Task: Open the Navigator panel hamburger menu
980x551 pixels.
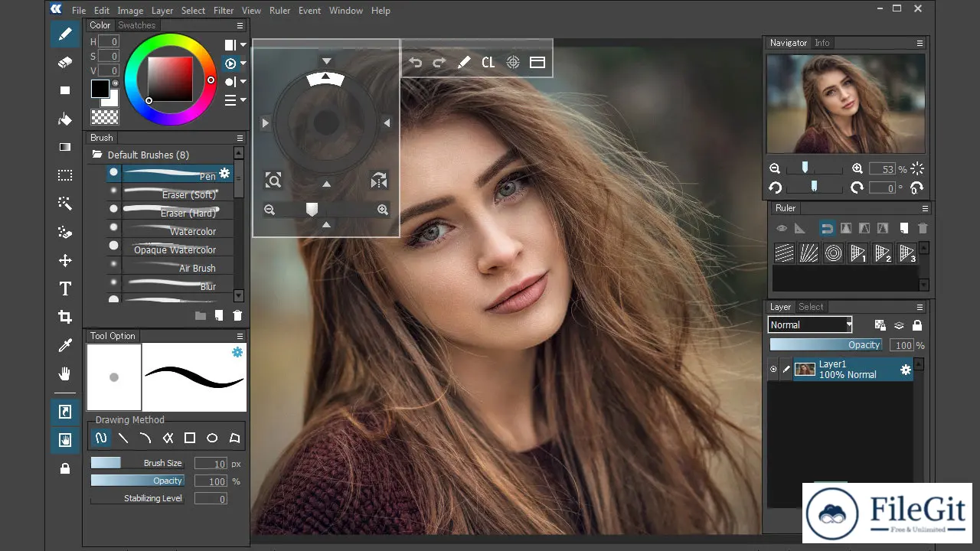Action: [x=920, y=43]
